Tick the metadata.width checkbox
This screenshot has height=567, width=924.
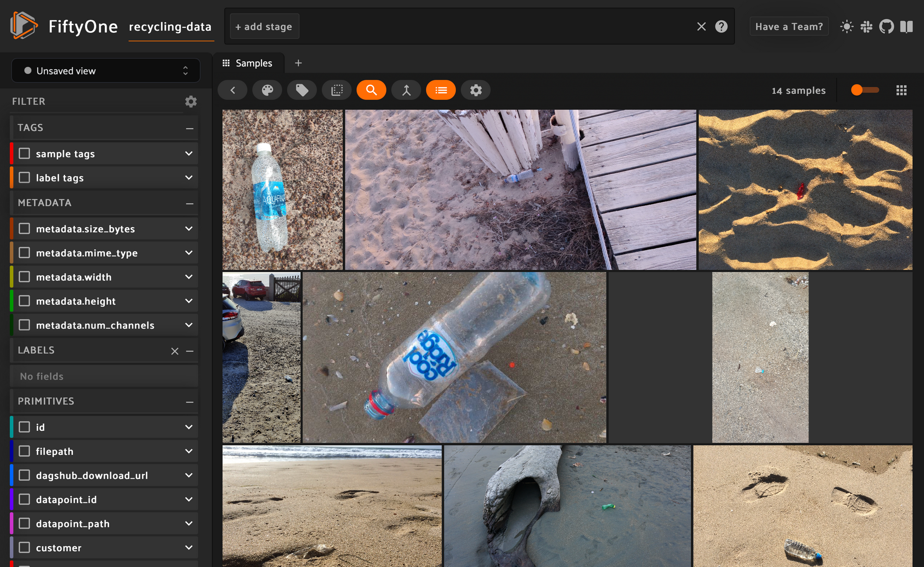click(24, 277)
